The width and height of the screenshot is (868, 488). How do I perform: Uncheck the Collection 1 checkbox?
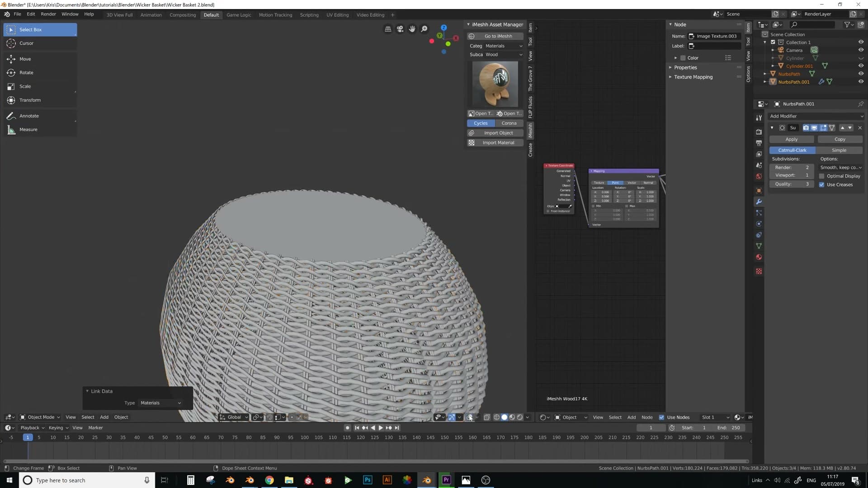tap(773, 42)
